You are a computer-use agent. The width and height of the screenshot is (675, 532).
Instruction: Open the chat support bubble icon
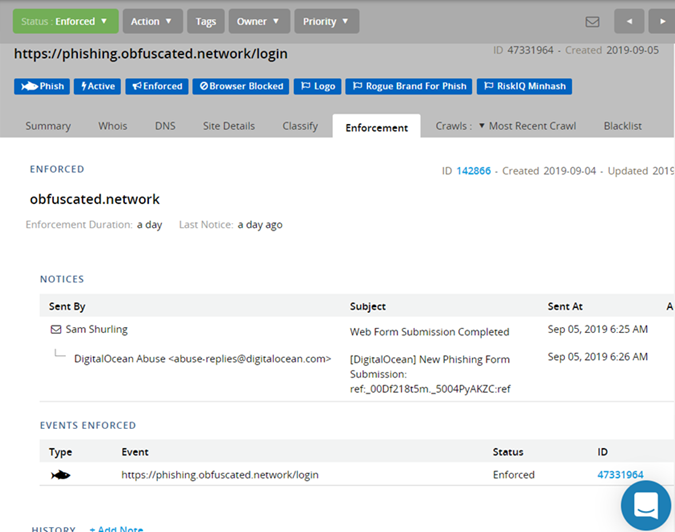tap(645, 505)
